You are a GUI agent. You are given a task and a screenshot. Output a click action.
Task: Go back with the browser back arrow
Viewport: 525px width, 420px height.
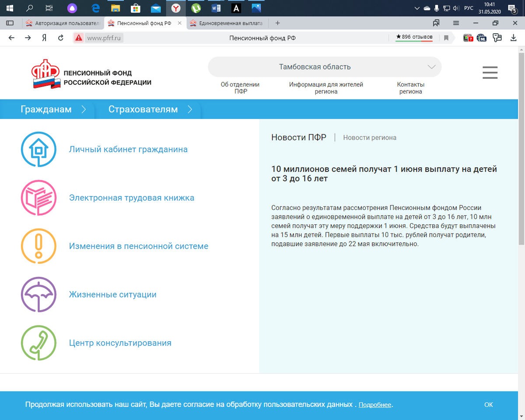[11, 38]
